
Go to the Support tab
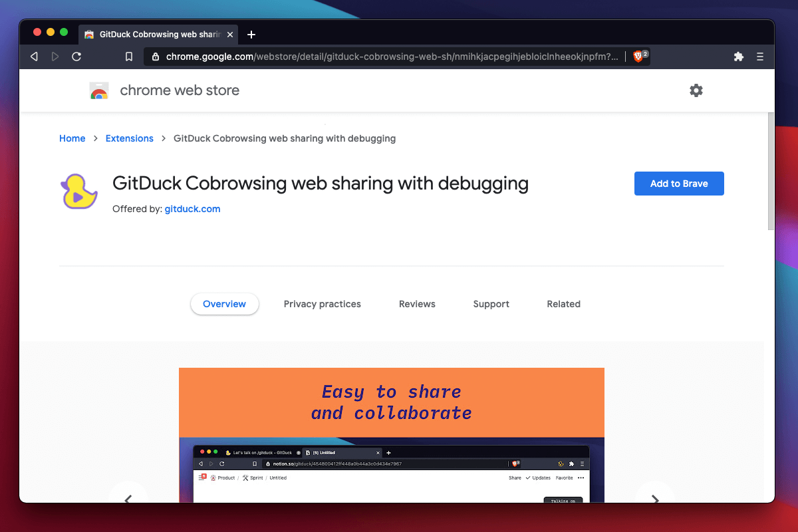tap(491, 304)
